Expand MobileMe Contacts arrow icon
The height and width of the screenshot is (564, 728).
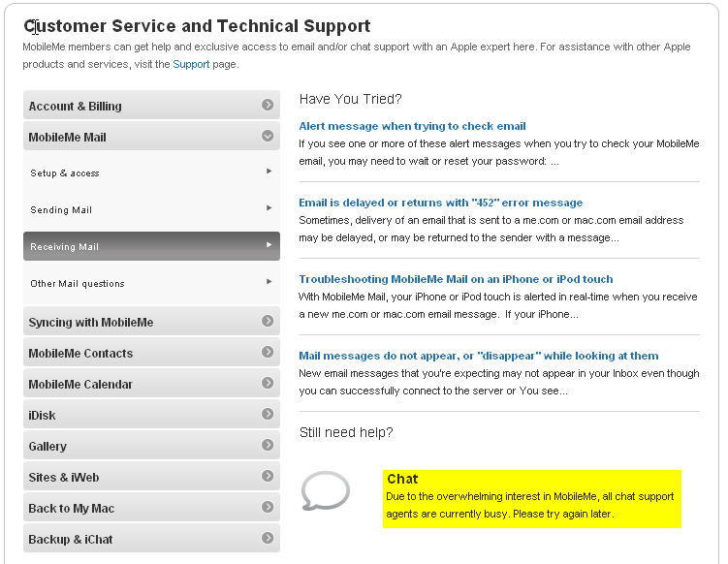click(x=268, y=352)
